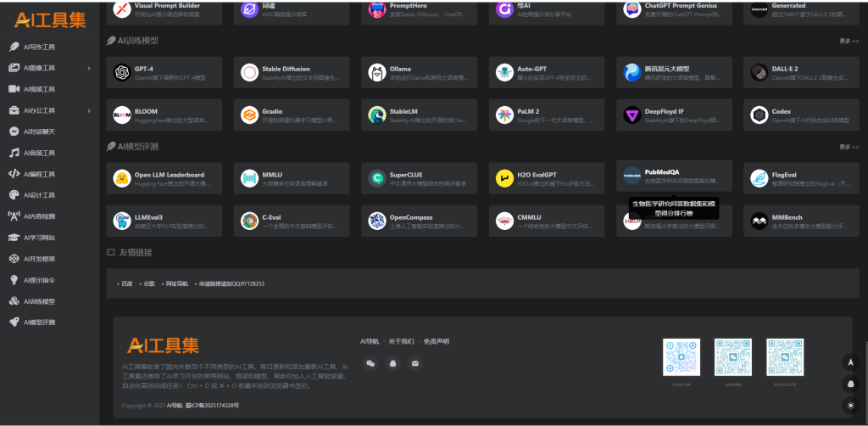868x426 pixels.
Task: Click the WeChat icon in footer
Action: click(371, 363)
